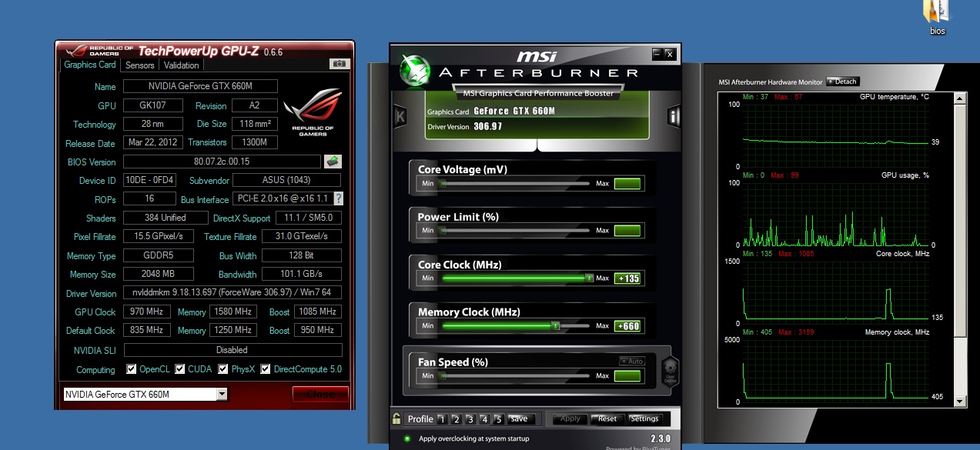Click the Core Clock slider handle

(x=589, y=278)
